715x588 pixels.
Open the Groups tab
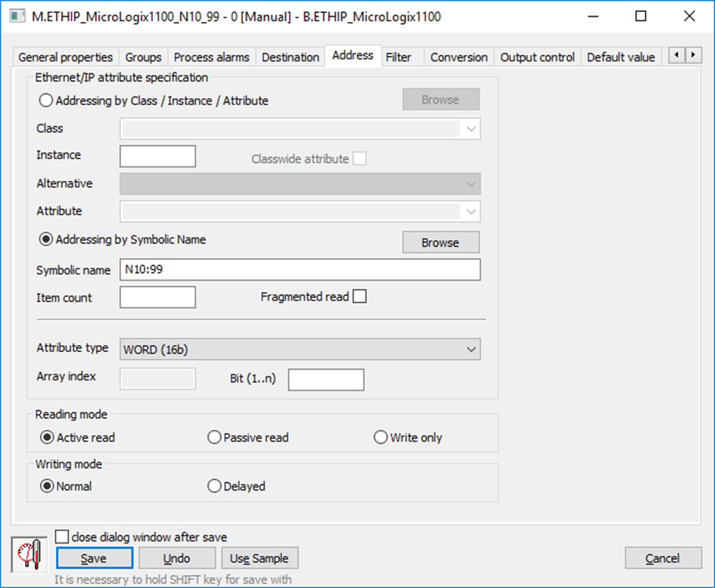tap(143, 58)
